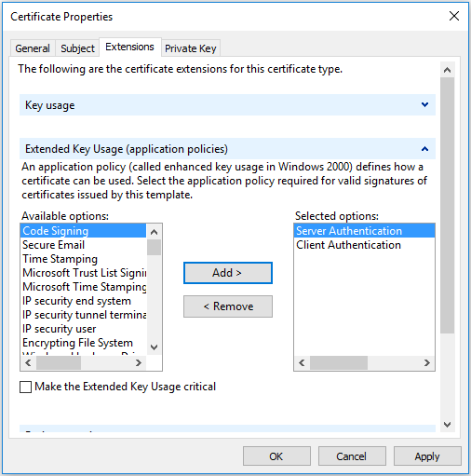Click Selected options horizontal scroll right arrow
Screen dimensions: 471x476
[x=427, y=362]
